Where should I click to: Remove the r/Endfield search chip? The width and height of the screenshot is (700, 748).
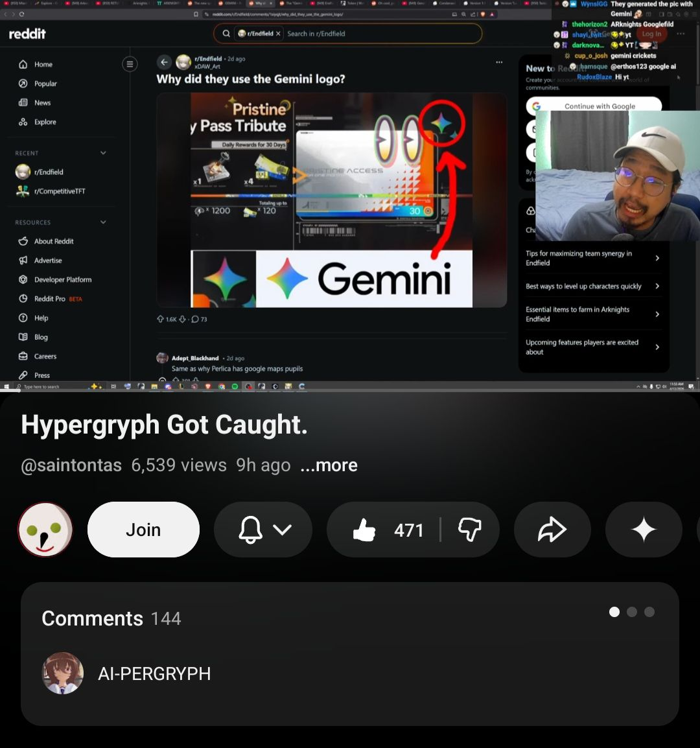coord(278,34)
